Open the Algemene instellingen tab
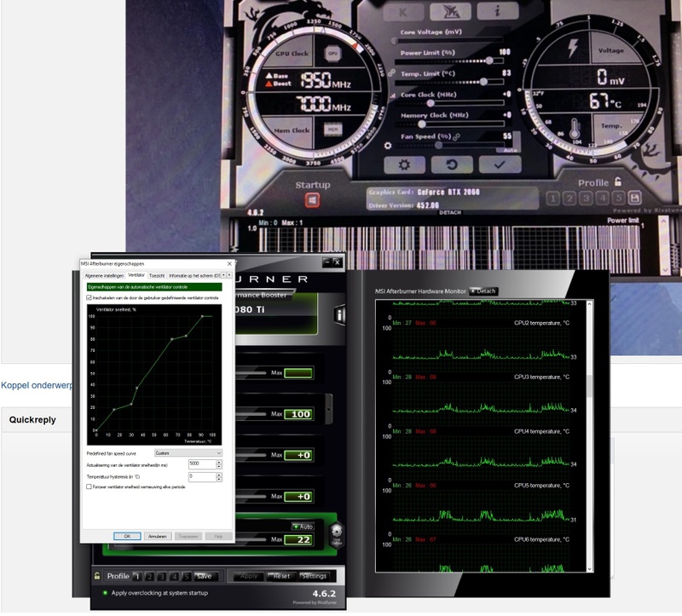The height and width of the screenshot is (616, 682). [104, 275]
